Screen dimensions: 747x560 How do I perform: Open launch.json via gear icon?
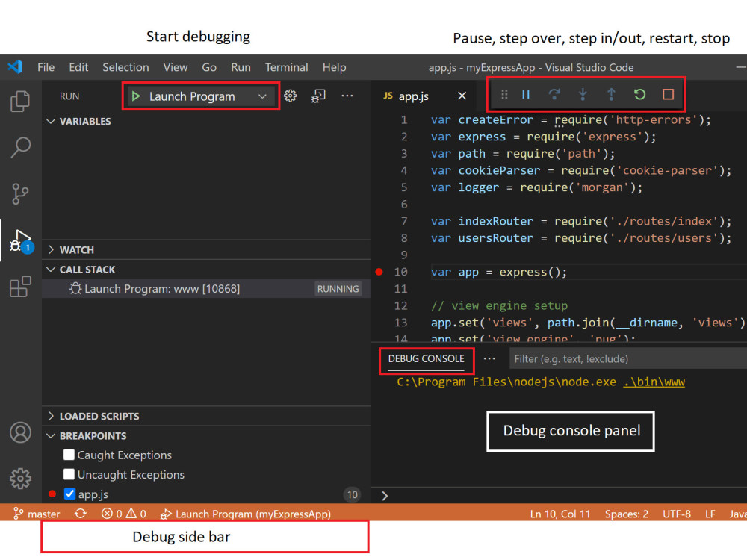pos(290,96)
